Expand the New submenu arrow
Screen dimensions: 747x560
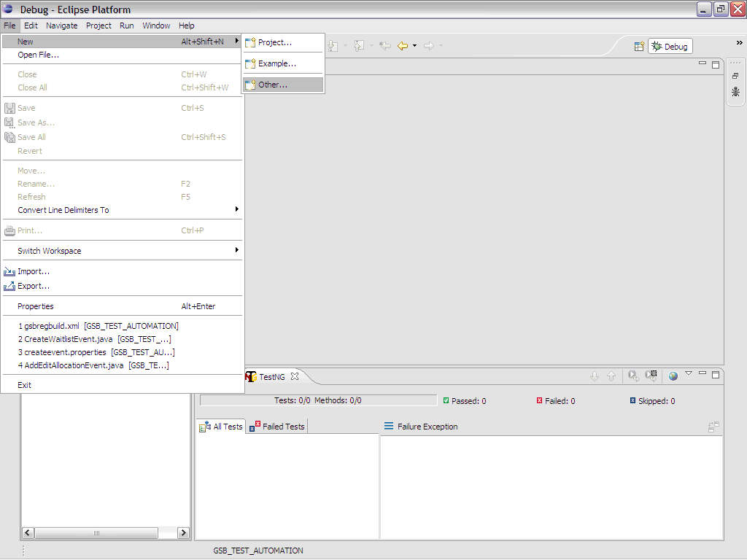click(x=237, y=42)
